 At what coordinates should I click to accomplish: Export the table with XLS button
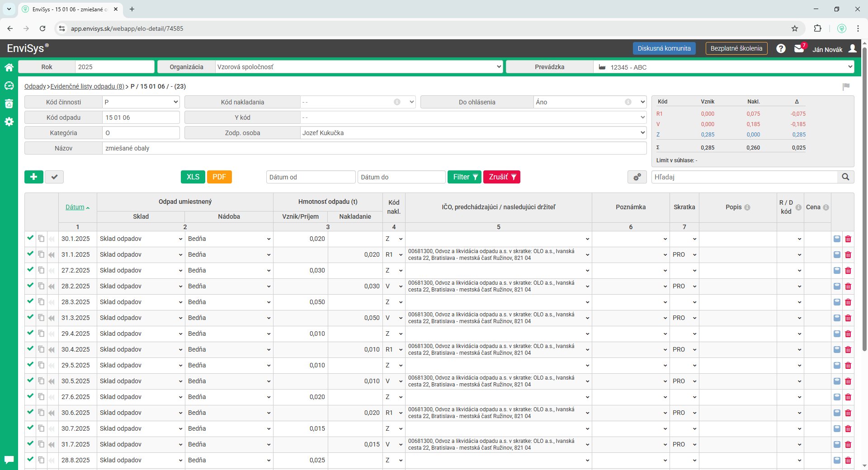pos(193,177)
